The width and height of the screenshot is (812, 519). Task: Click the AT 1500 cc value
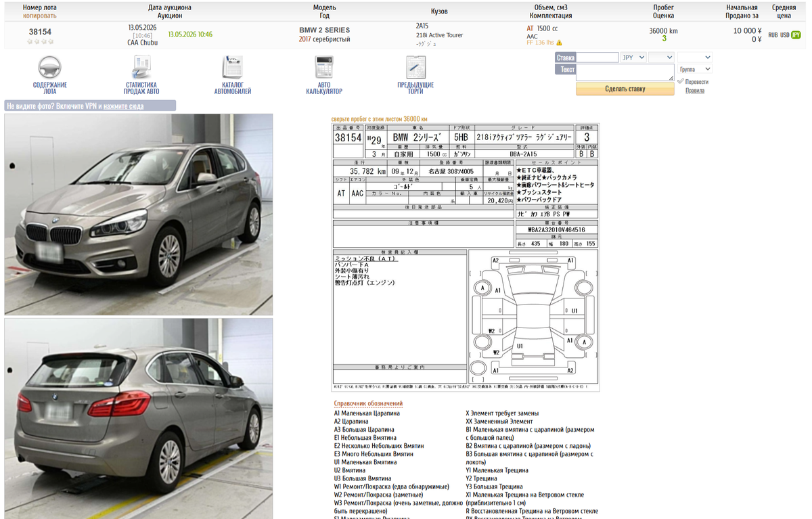pyautogui.click(x=542, y=28)
